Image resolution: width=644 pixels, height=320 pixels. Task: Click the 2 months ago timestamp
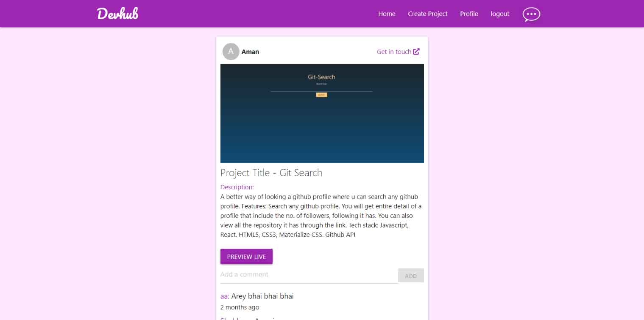[x=240, y=307]
